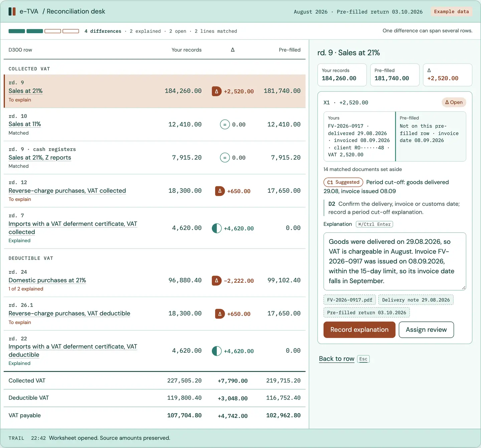
Task: Click the VAT payable total 107,704.80
Action: click(184, 415)
